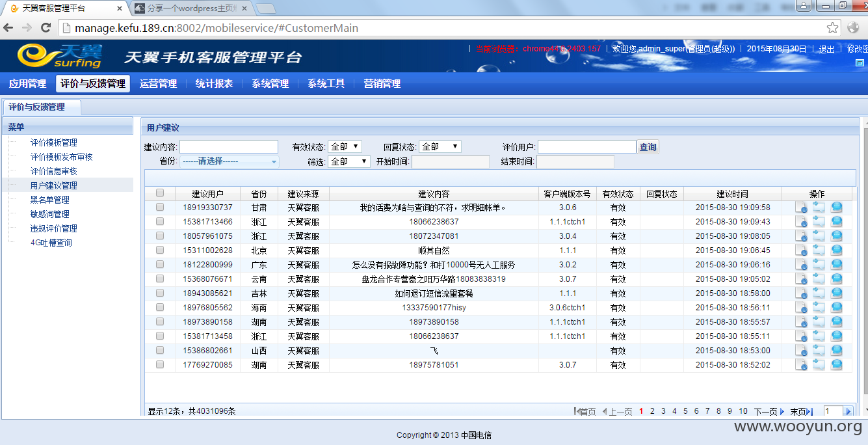Click the reply bubble icon for user 18919330737
Screen dimensions: 868x445
(837, 208)
